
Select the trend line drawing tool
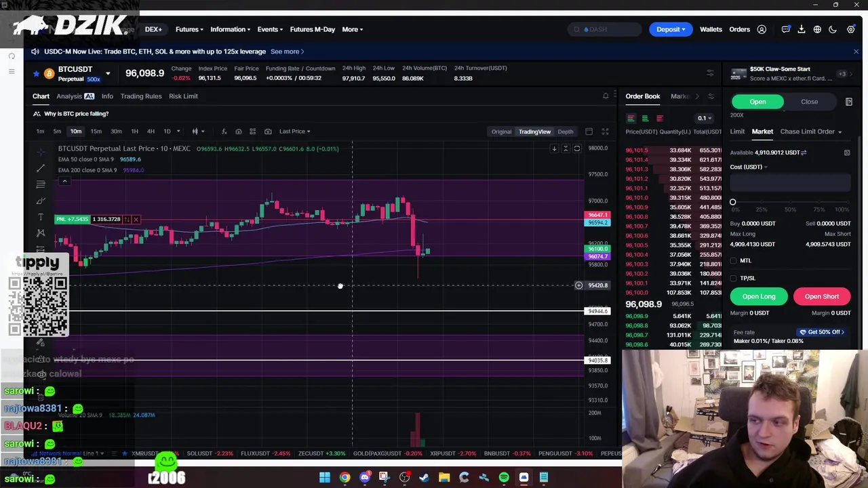point(41,167)
